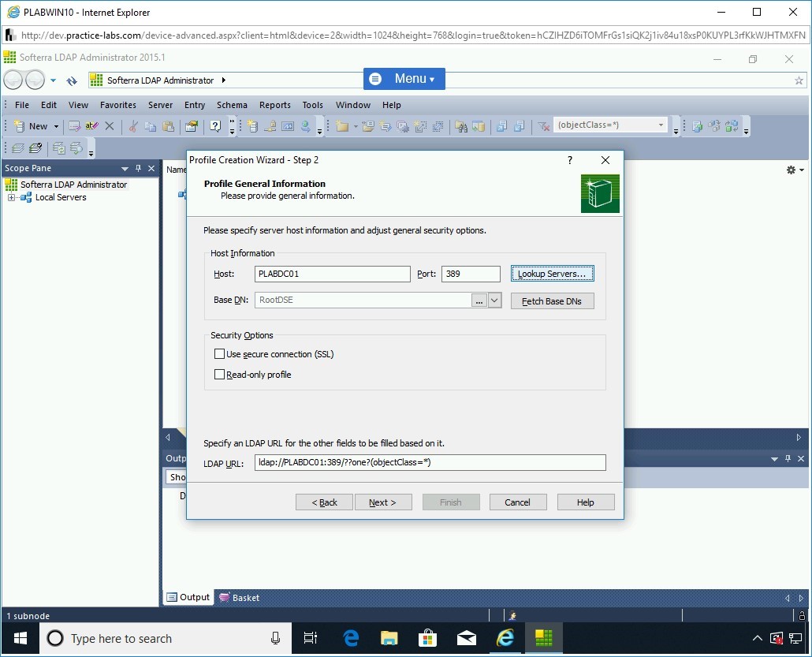The width and height of the screenshot is (812, 657).
Task: Check the Read-only profile option
Action: point(220,375)
